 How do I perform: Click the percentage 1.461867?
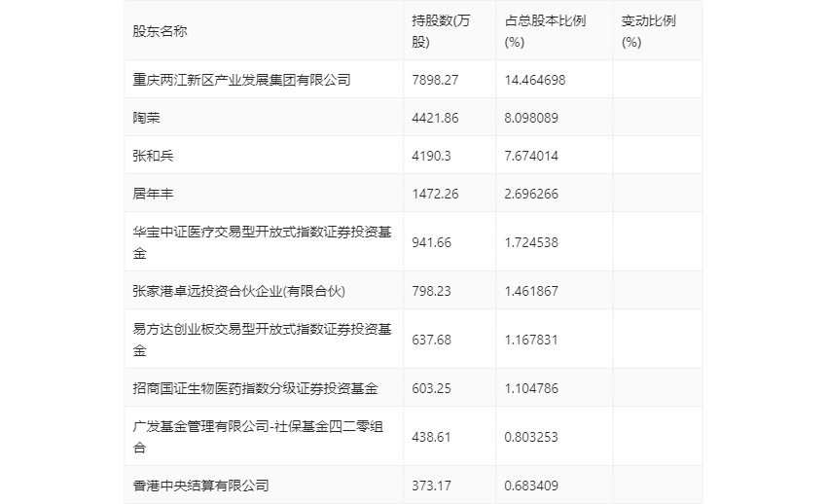tap(531, 291)
